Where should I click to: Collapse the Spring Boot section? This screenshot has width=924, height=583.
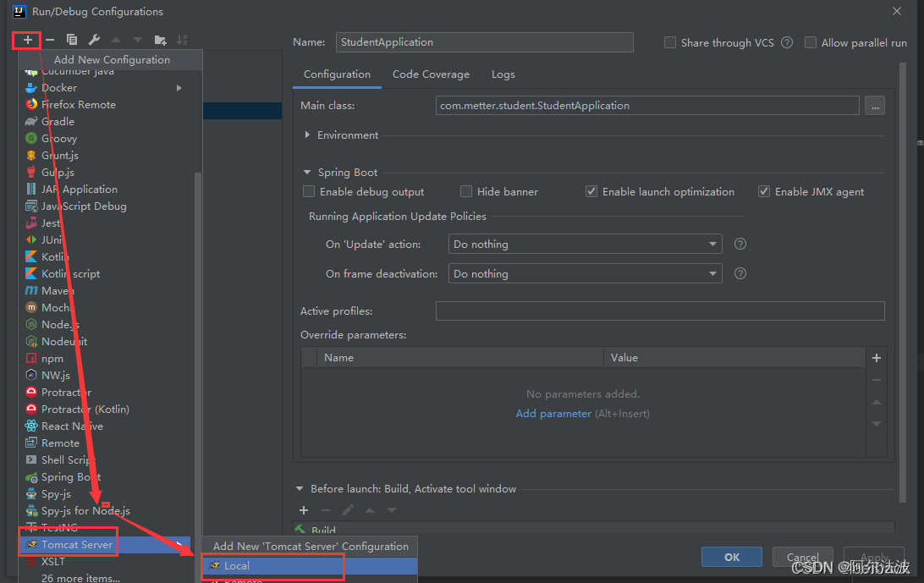(x=307, y=172)
